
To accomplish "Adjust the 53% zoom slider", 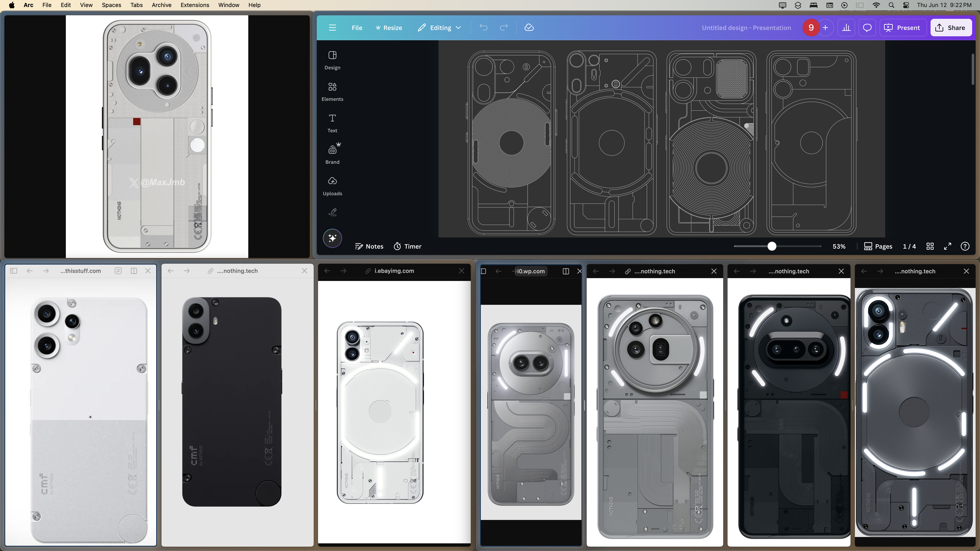I will pyautogui.click(x=772, y=246).
